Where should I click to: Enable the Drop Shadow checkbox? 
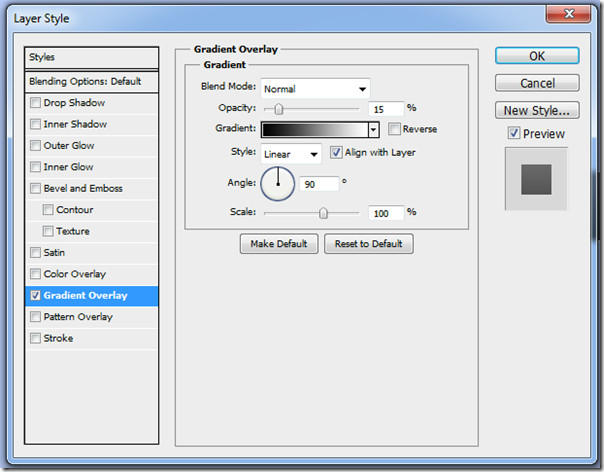pyautogui.click(x=35, y=102)
